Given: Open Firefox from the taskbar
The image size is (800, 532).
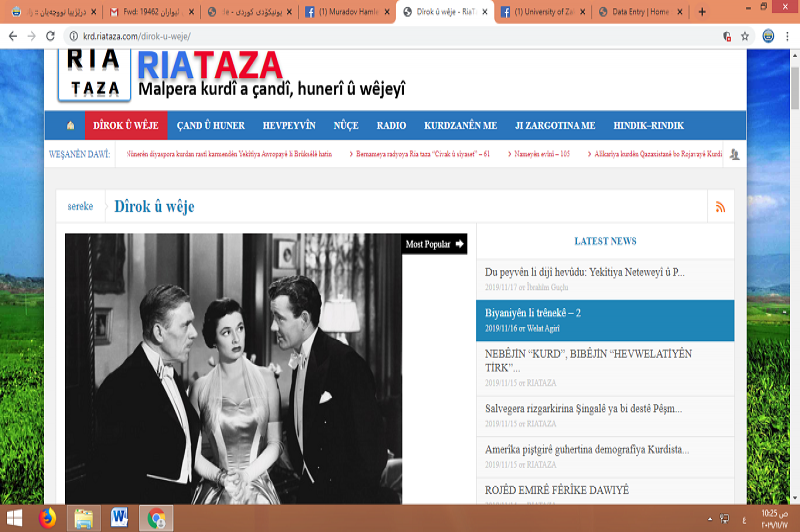Looking at the screenshot, I should (46, 517).
